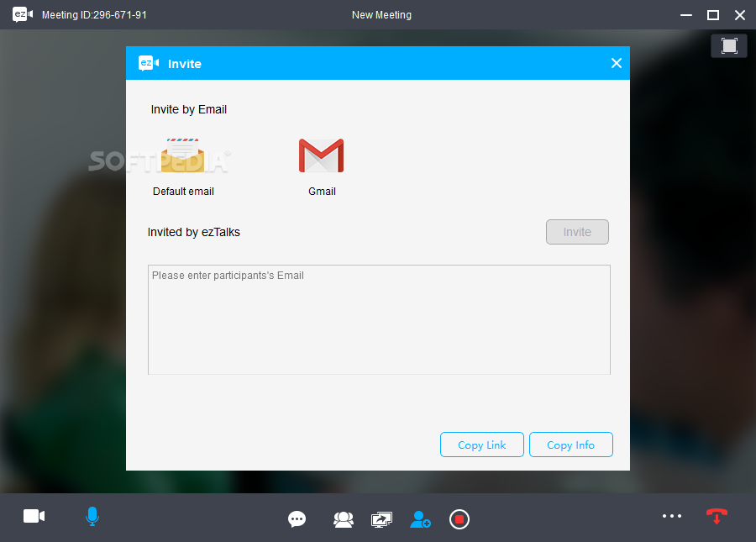Choose Gmail invite option
Screen dimensions: 756x542
tap(322, 167)
